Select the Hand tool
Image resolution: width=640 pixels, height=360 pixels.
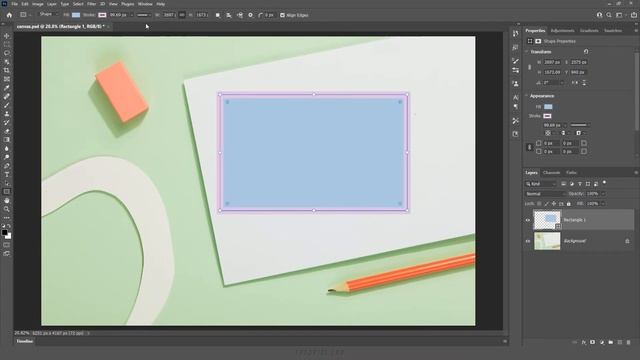pyautogui.click(x=7, y=200)
